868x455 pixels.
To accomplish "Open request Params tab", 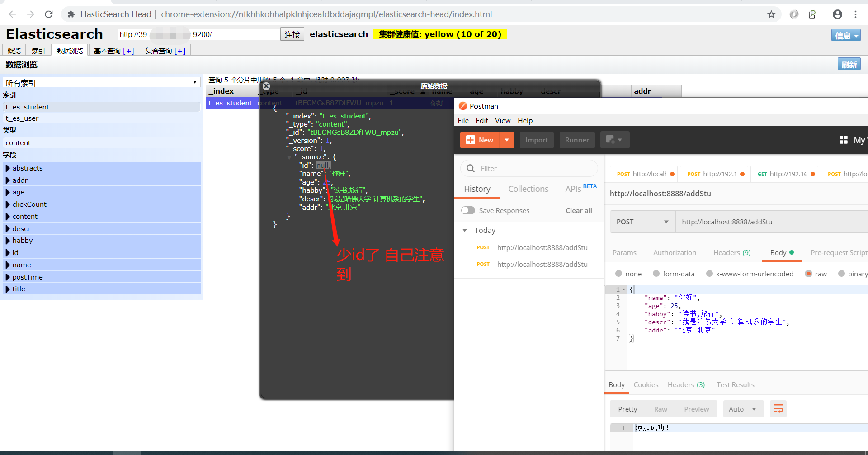I will coord(624,252).
